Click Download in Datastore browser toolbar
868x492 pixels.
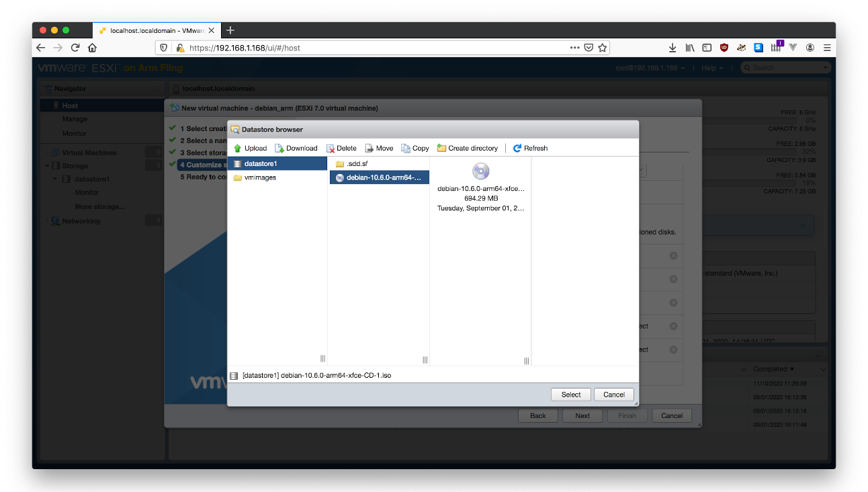(296, 149)
